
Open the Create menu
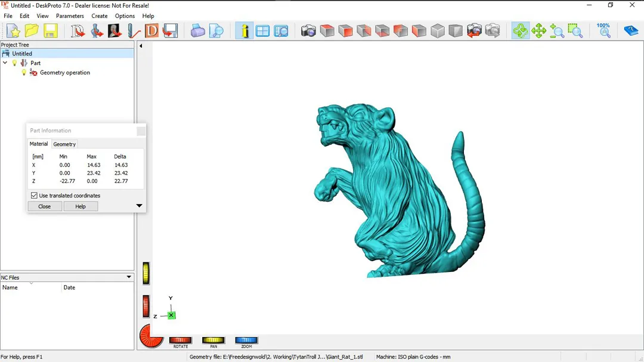click(x=100, y=16)
